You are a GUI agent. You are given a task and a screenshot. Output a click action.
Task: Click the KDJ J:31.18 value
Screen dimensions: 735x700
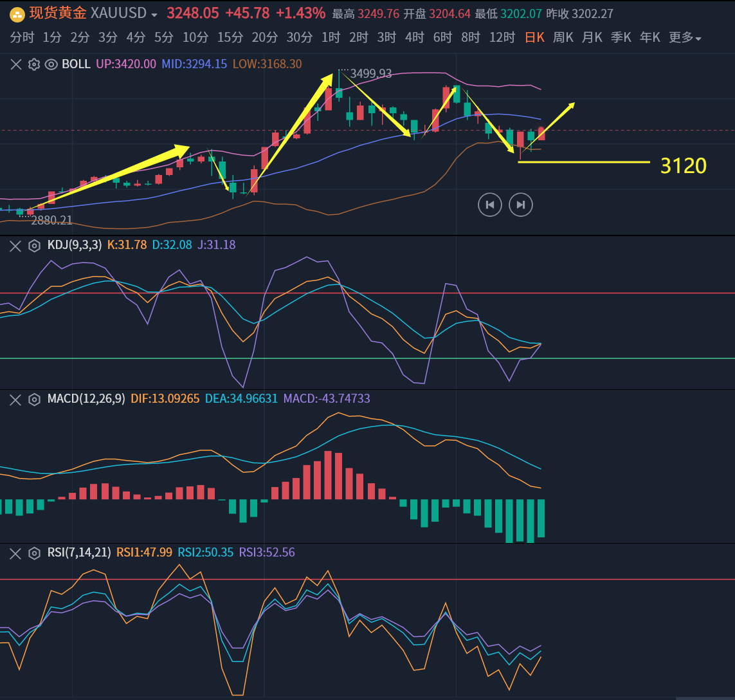[x=216, y=245]
